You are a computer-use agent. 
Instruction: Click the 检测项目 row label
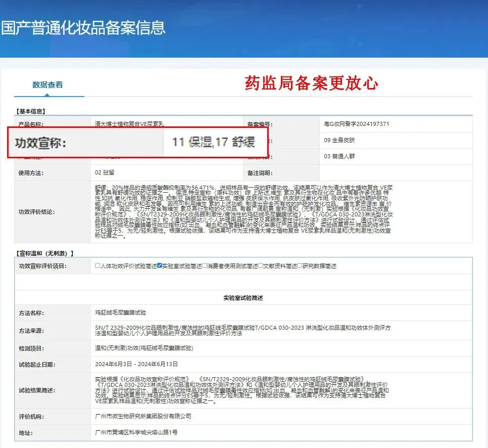[x=31, y=348]
